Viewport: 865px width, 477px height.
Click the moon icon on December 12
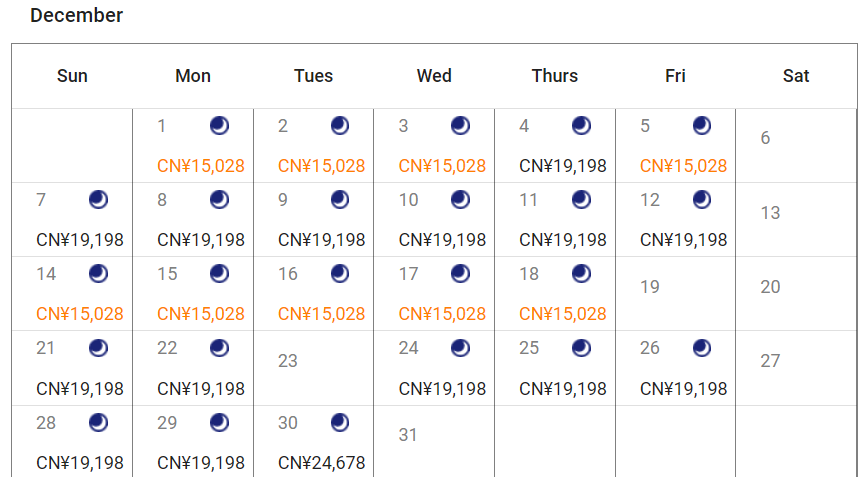click(x=702, y=200)
